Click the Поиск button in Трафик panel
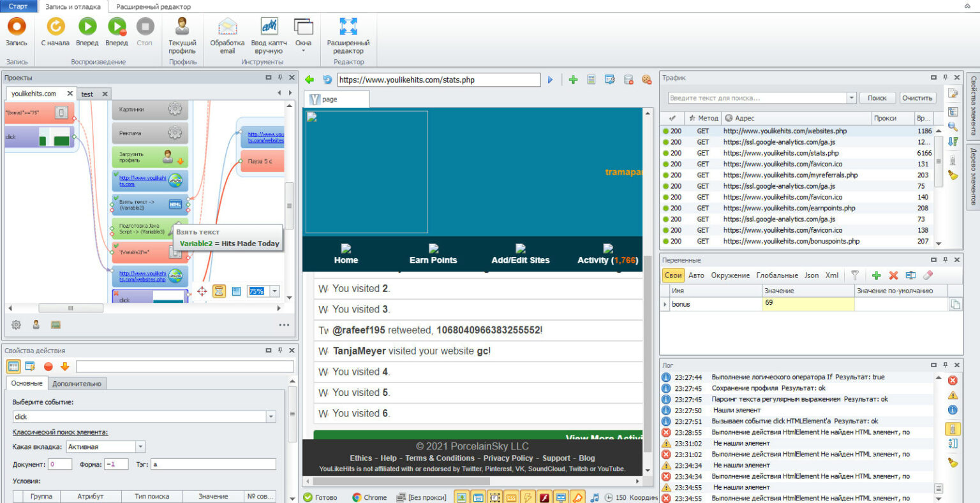Viewport: 980px width, 503px height. pyautogui.click(x=877, y=98)
